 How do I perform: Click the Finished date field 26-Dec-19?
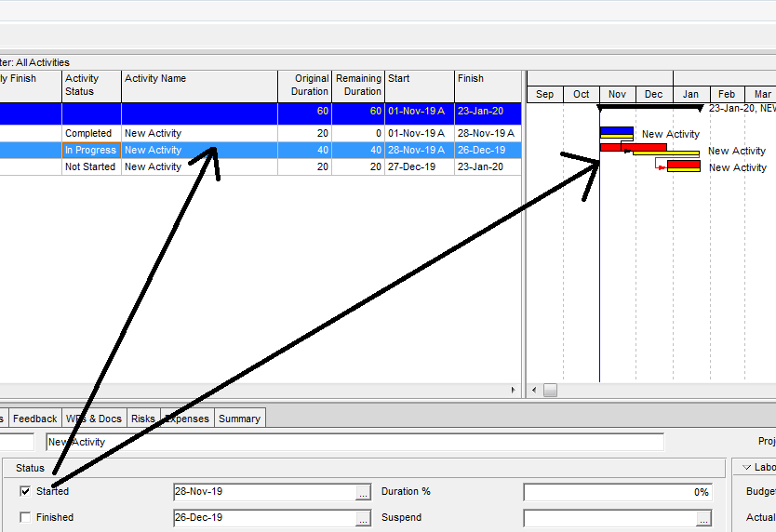coord(265,518)
